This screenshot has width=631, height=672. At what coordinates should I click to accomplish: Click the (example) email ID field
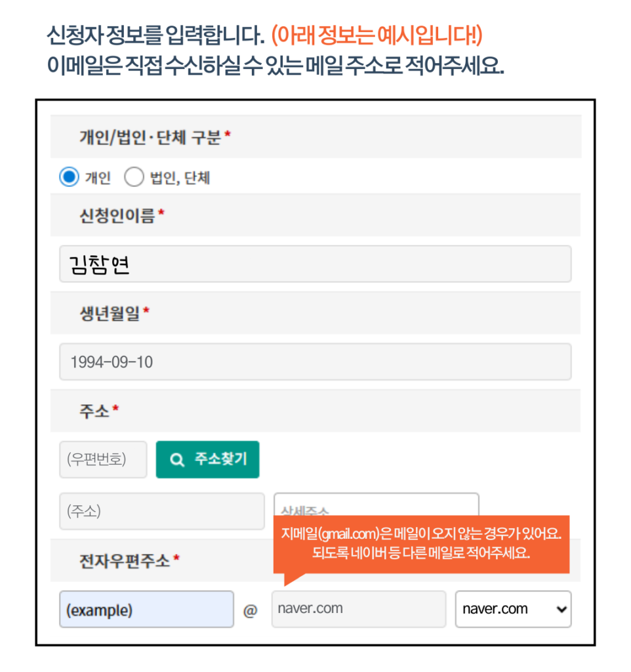tap(146, 609)
